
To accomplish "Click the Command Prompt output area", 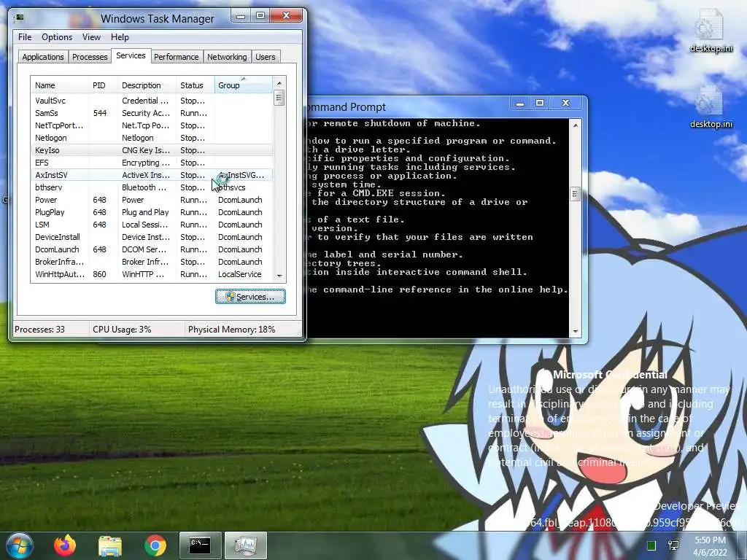I will 438,227.
